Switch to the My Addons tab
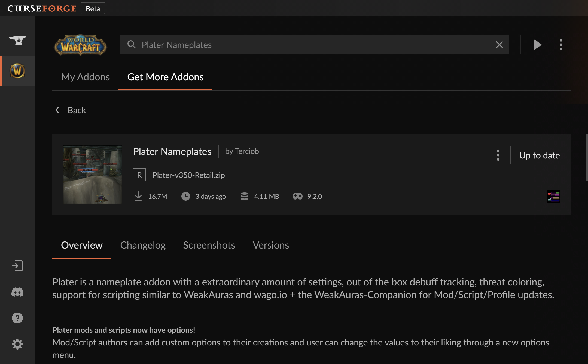Screen dimensions: 588x364 click(x=86, y=77)
